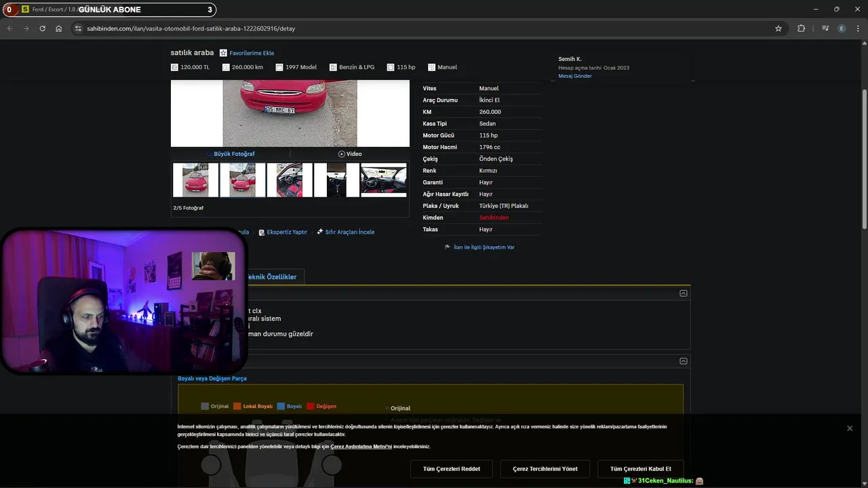Click the gear icon beside Manuel
This screenshot has width=868, height=488.
point(431,67)
